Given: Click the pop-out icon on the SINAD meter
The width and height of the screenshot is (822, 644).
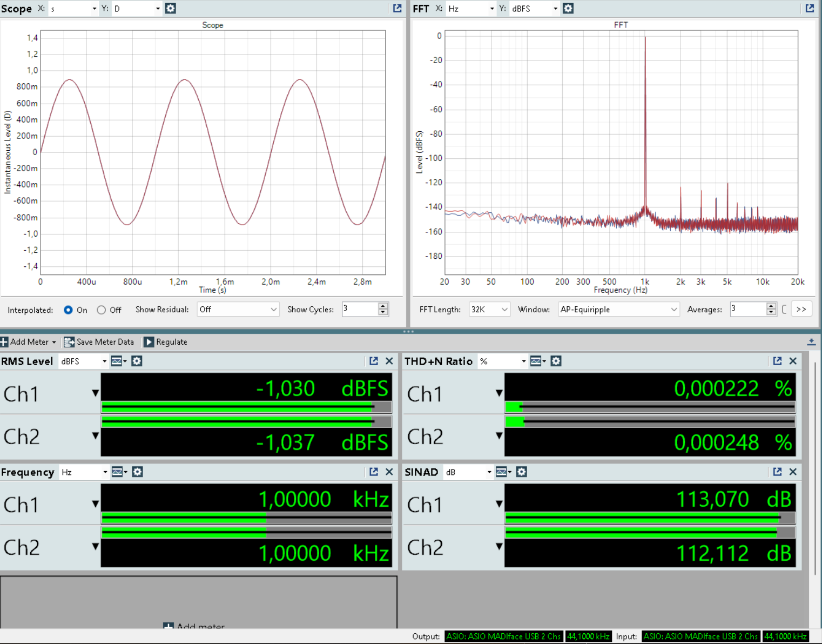Looking at the screenshot, I should click(x=777, y=472).
